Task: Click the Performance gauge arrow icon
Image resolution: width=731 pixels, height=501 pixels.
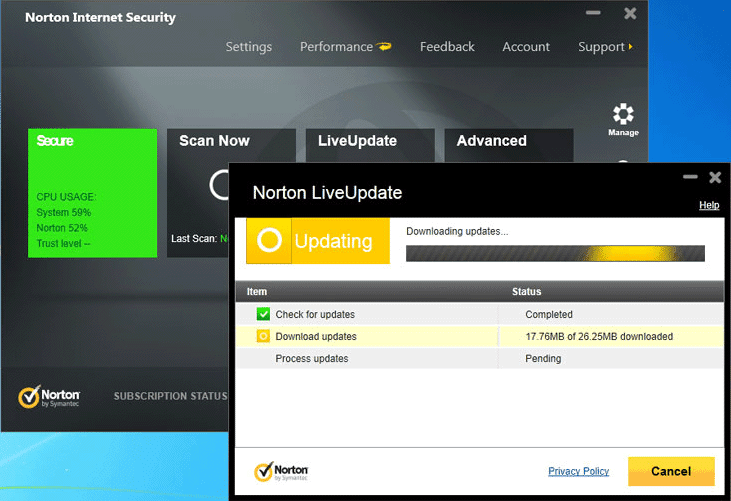Action: 384,46
